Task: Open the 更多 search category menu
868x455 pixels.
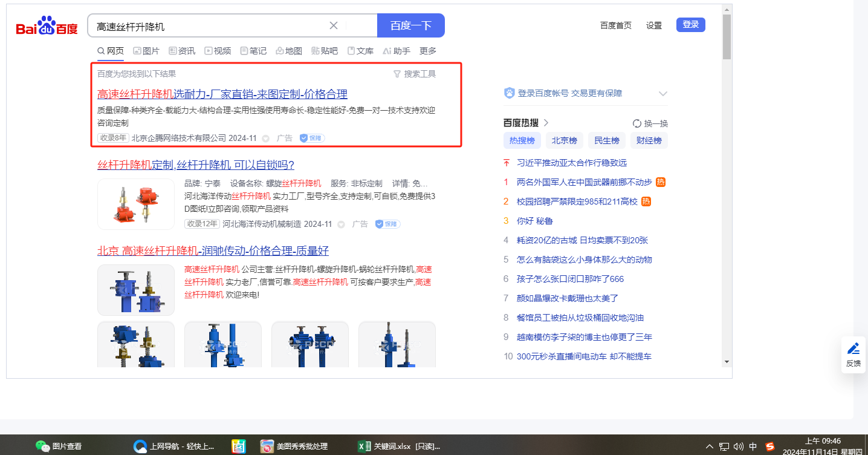Action: pyautogui.click(x=427, y=51)
